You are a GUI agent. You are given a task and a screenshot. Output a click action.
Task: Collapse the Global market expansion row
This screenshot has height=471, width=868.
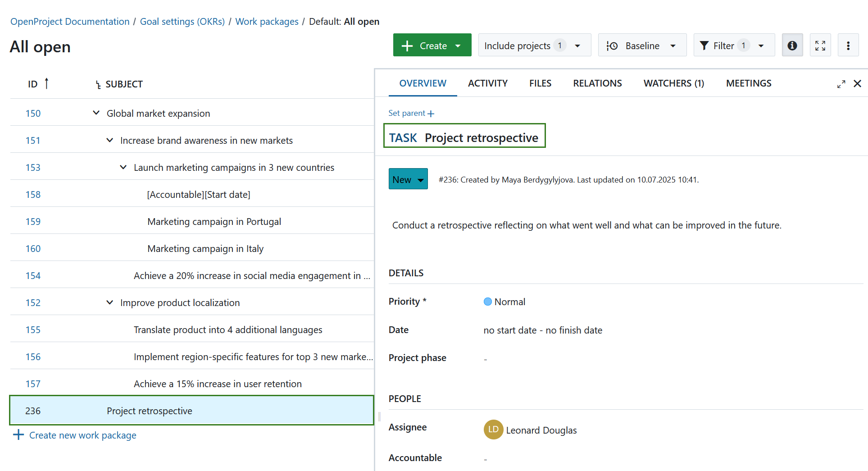(96, 113)
